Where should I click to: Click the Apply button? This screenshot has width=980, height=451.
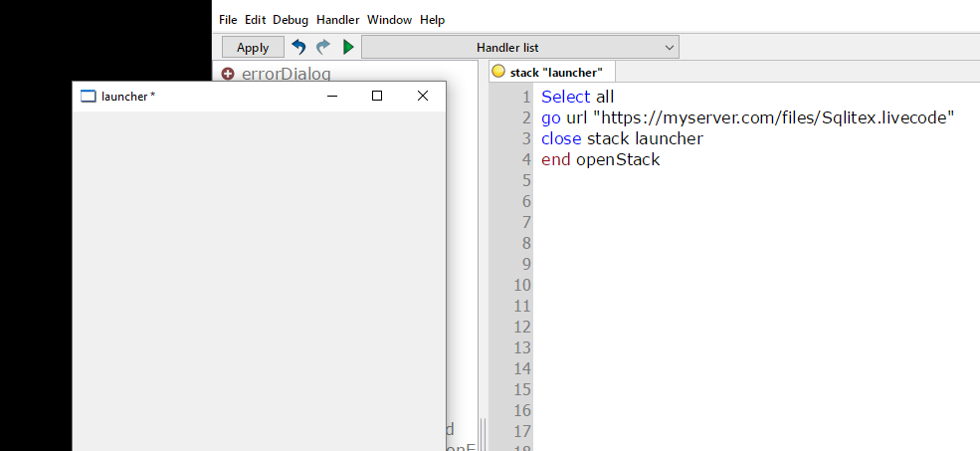click(x=253, y=47)
